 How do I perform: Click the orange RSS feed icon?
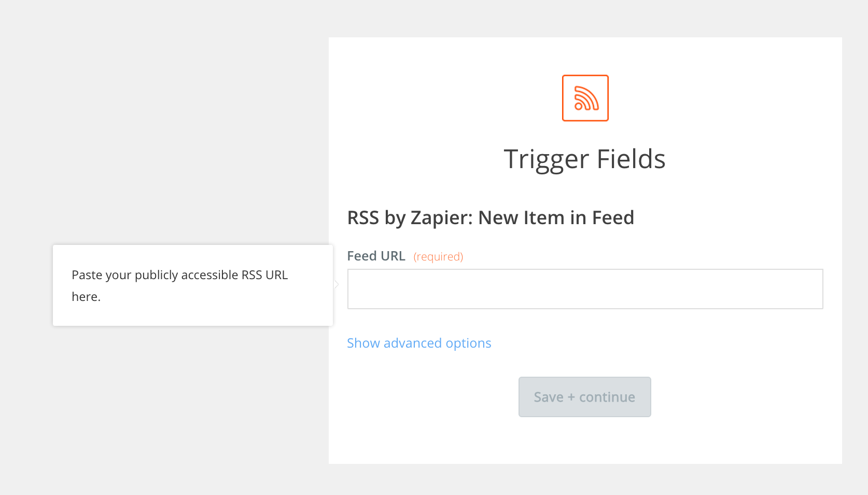point(585,98)
